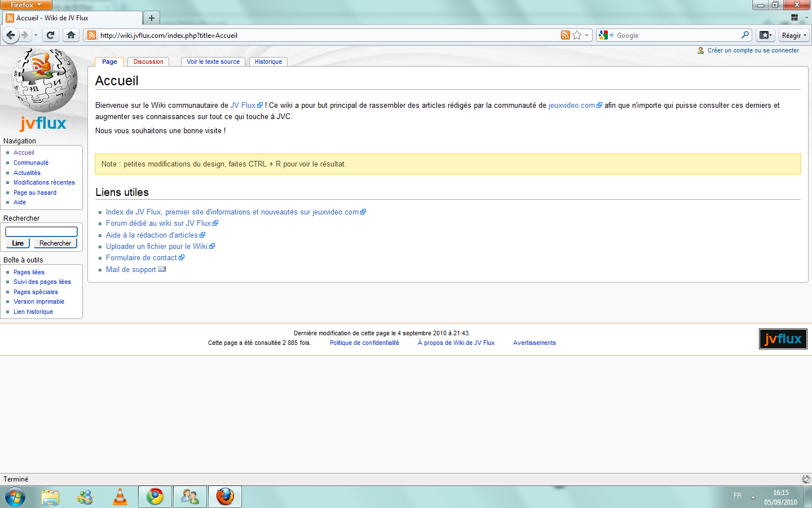
Task: Open VLC media player from the taskbar
Action: pyautogui.click(x=120, y=497)
